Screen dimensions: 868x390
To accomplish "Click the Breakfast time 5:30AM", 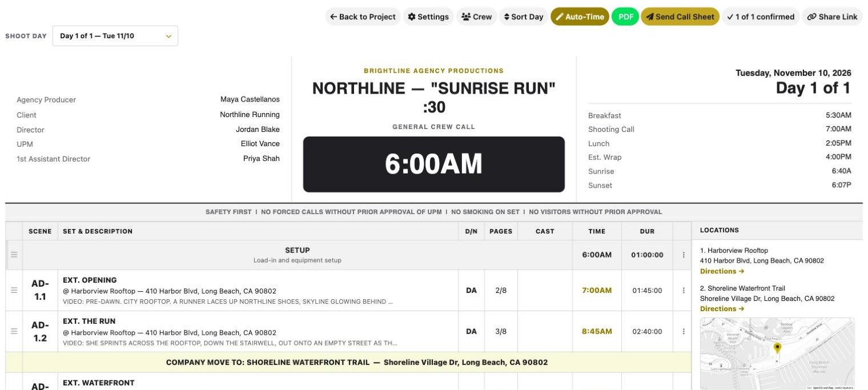I will pos(838,115).
